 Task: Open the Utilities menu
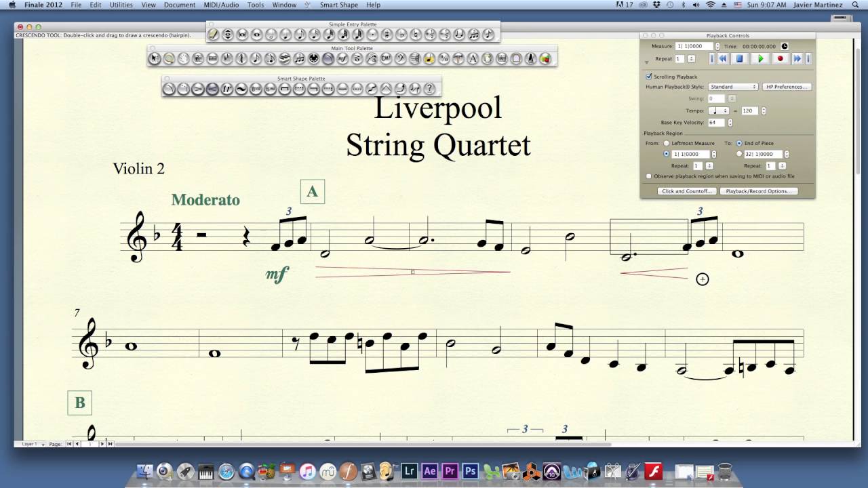tap(121, 5)
